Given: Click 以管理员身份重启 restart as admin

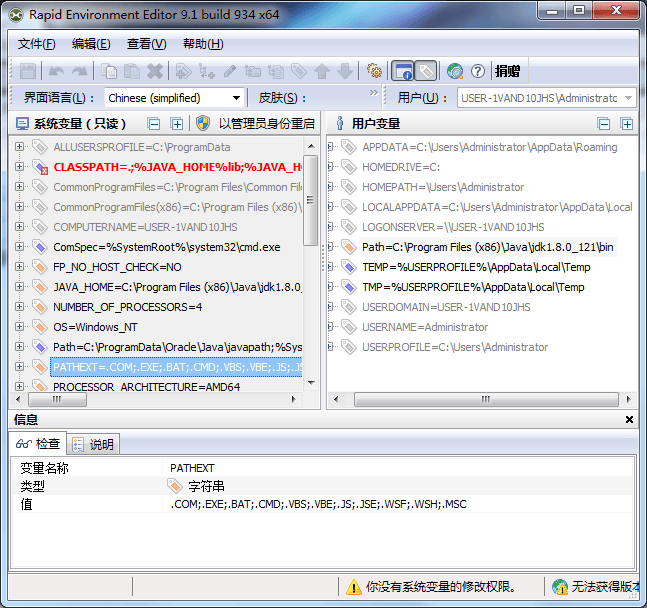Looking at the screenshot, I should click(x=266, y=123).
